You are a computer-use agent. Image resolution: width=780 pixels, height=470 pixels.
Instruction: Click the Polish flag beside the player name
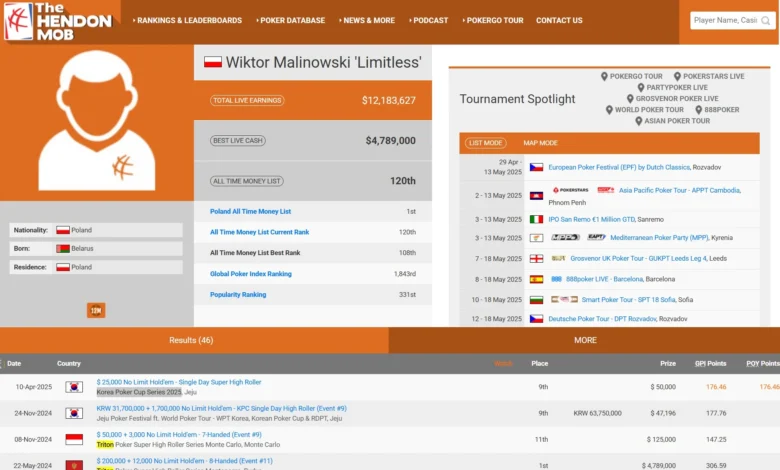click(x=212, y=62)
